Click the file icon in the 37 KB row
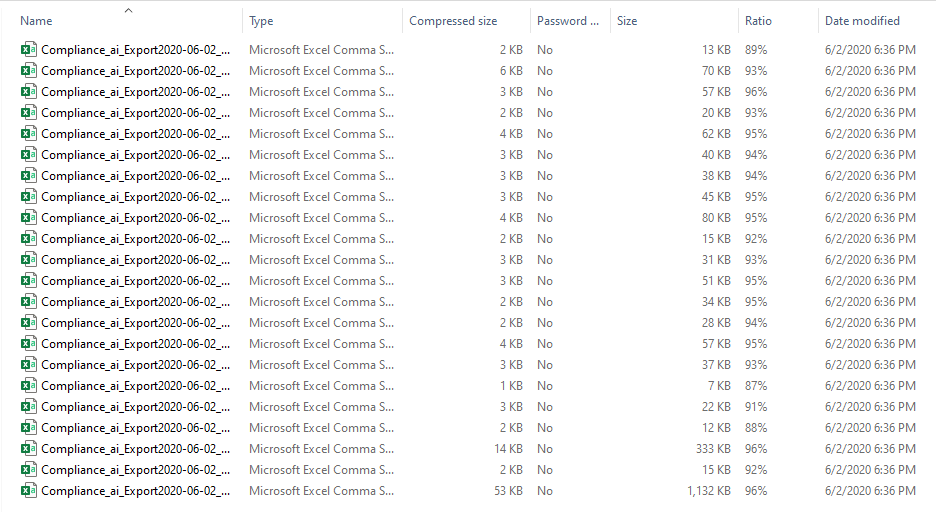The width and height of the screenshot is (936, 512). coord(28,365)
